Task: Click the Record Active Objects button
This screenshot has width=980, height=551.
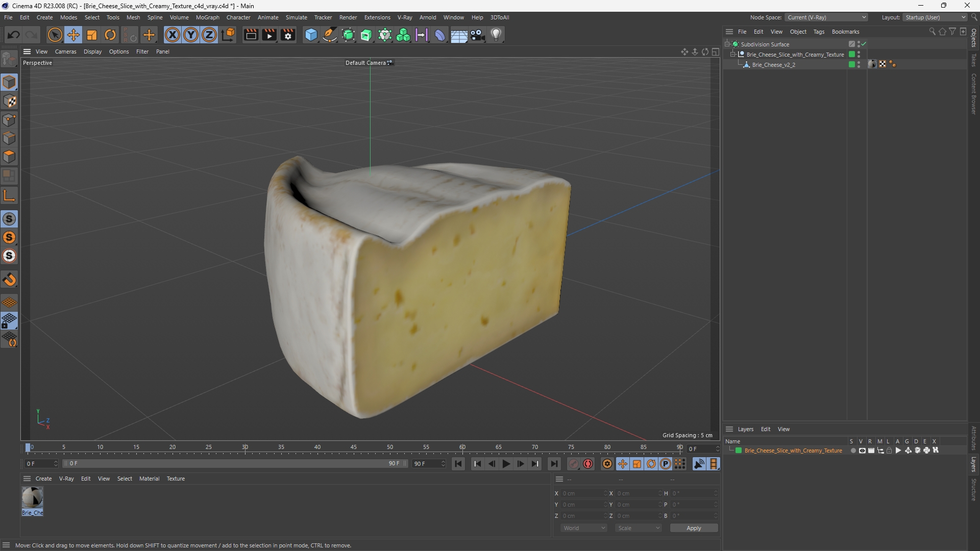Action: pos(574,464)
